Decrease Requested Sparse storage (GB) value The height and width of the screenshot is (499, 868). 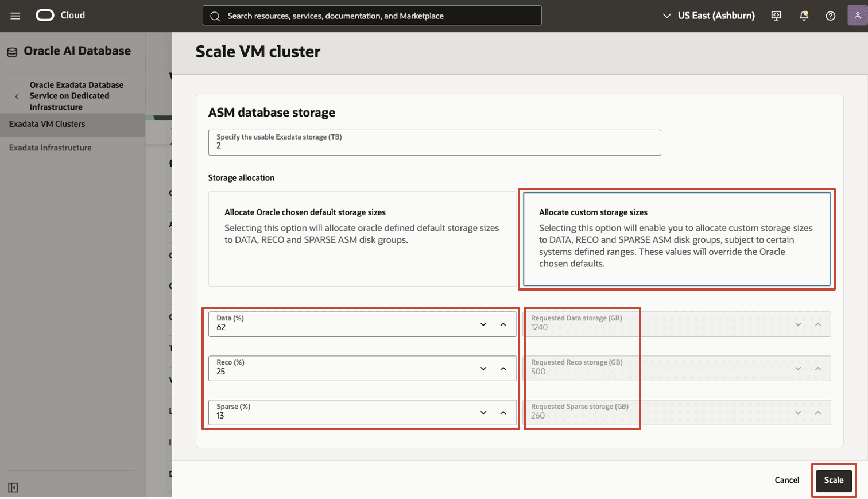[x=798, y=413]
